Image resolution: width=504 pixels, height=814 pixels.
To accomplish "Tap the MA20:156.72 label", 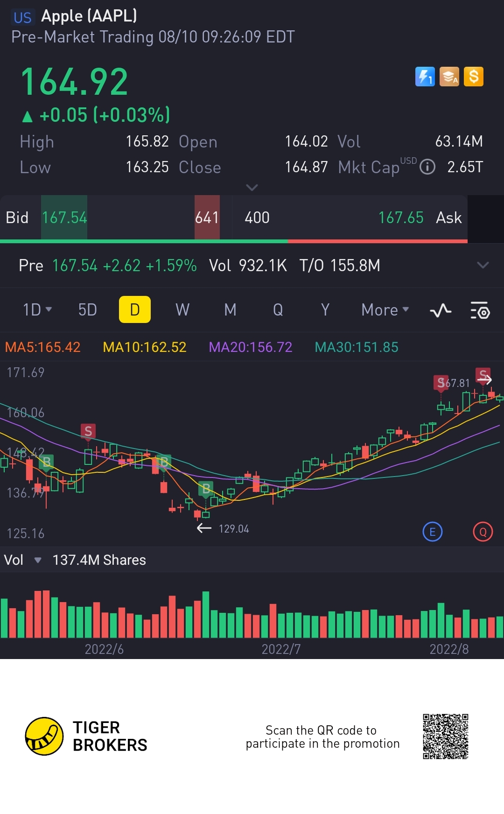I will [251, 347].
